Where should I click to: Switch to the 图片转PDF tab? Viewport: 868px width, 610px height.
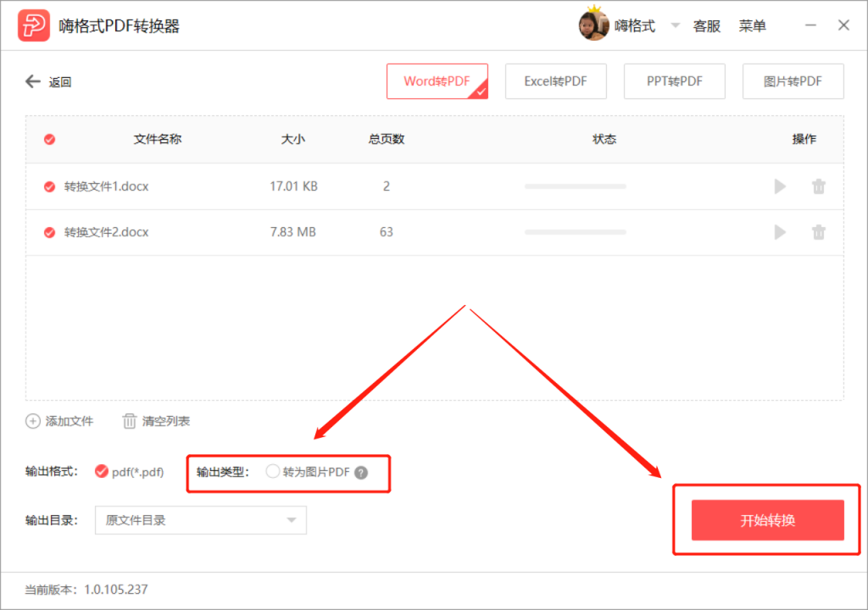[793, 81]
